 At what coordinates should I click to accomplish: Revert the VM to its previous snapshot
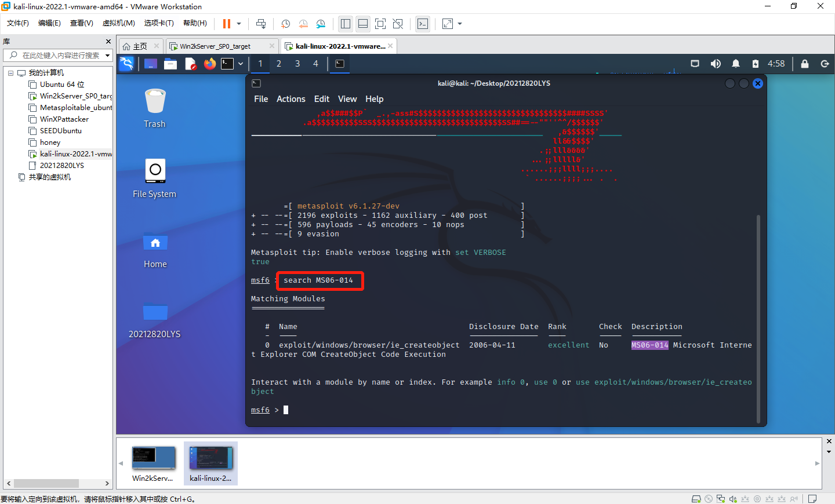303,24
